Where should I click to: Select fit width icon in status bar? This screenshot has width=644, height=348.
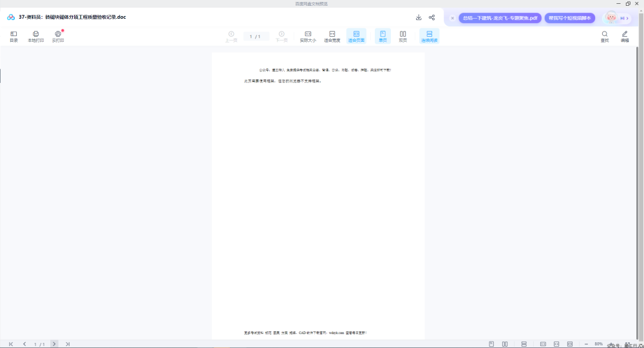556,344
